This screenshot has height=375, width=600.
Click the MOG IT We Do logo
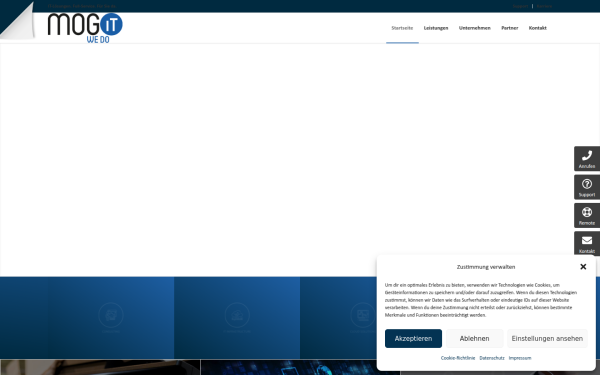tap(85, 28)
